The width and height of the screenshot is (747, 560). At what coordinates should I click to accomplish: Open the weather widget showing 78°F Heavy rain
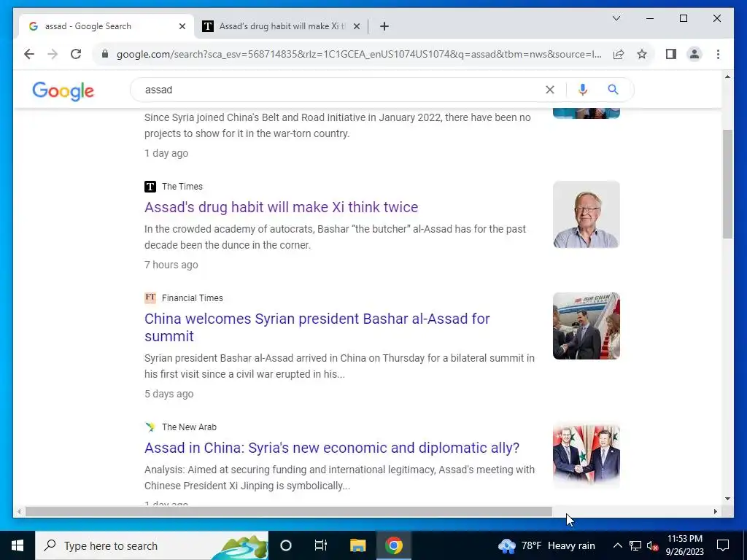click(x=546, y=545)
